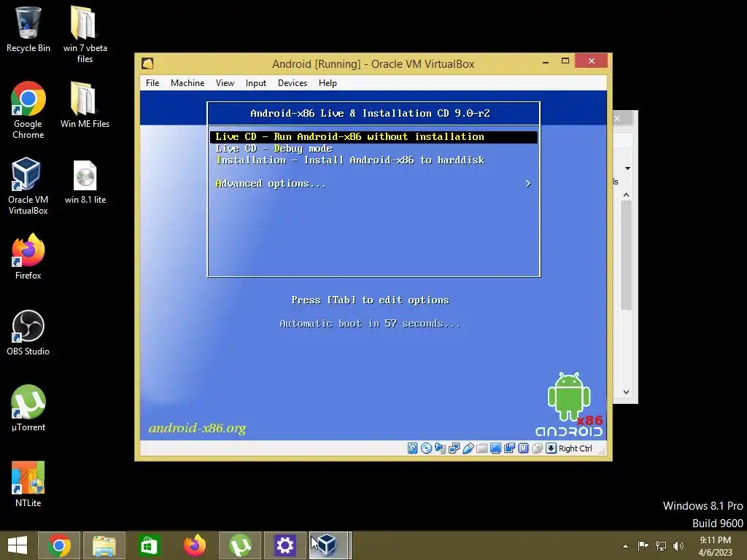This screenshot has width=747, height=560.
Task: Select Win ME Files folder
Action: pos(85,105)
